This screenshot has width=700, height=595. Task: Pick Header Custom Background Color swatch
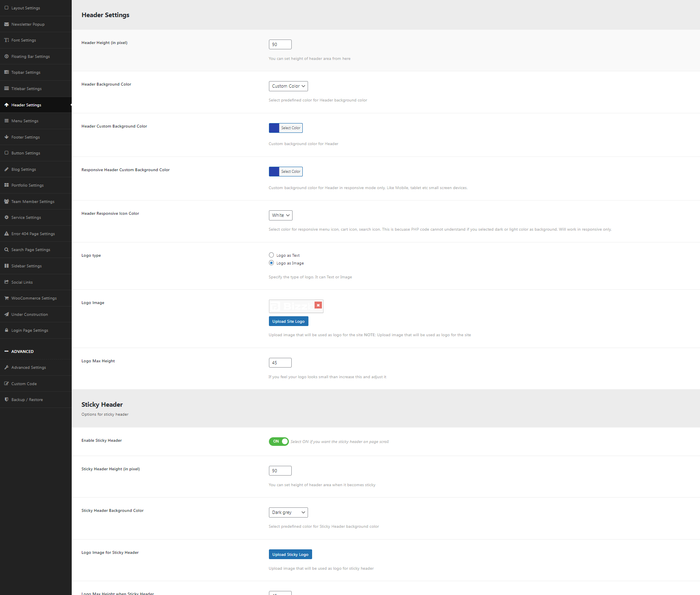(x=274, y=128)
